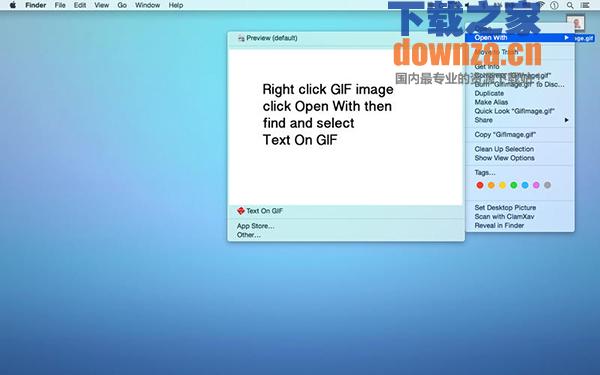
Task: Click the circled clock menu bar icon
Action: coord(554,5)
